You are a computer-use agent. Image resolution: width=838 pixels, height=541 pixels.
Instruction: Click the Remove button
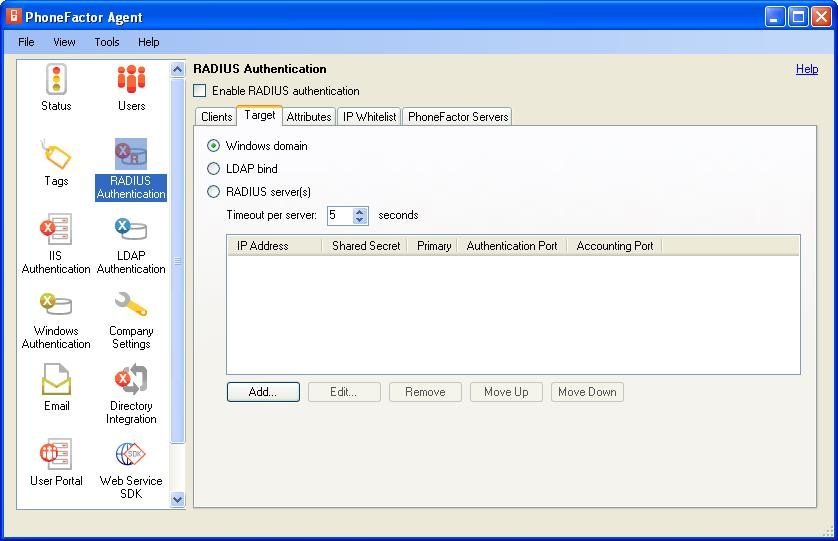[425, 392]
